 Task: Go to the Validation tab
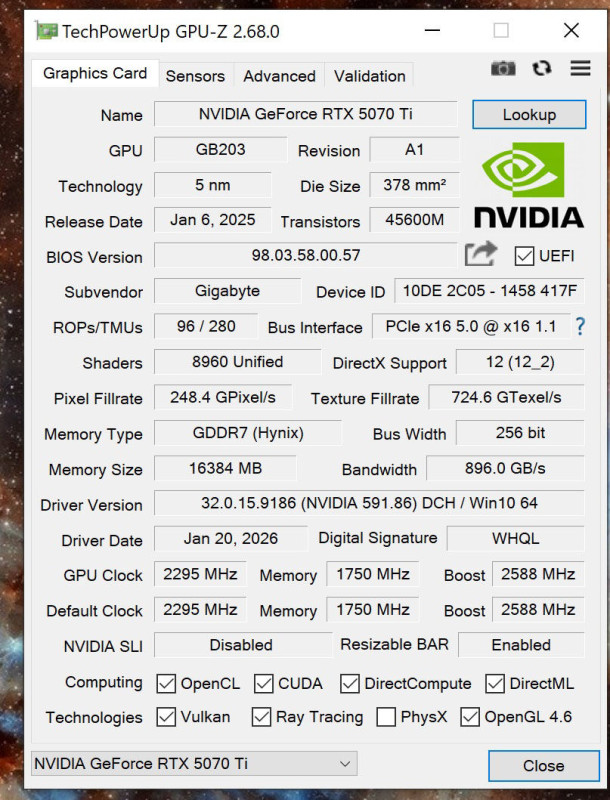point(369,76)
